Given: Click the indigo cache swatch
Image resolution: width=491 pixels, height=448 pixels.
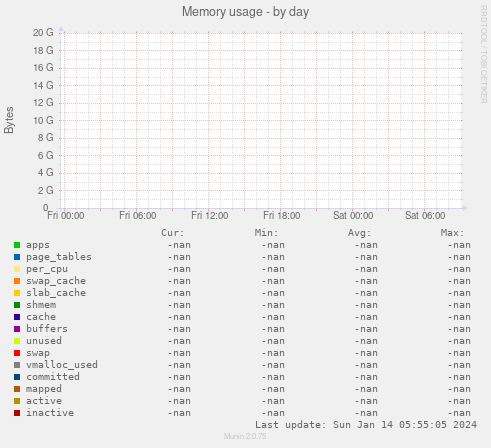Looking at the screenshot, I should pyautogui.click(x=17, y=317).
